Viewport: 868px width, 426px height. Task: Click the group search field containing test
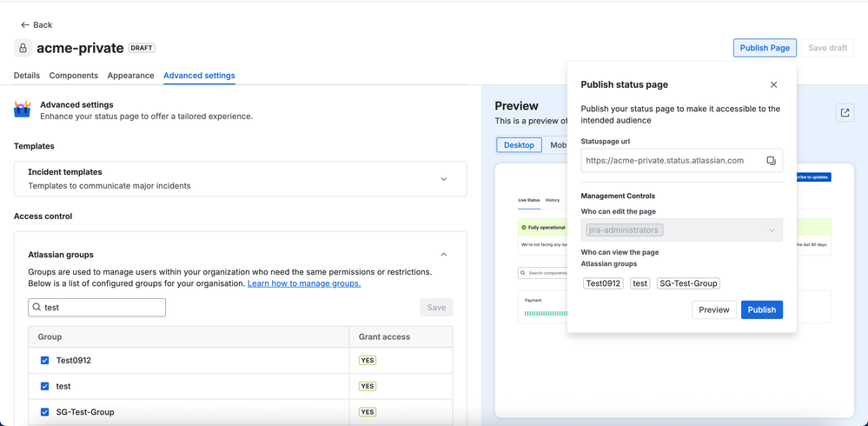(96, 308)
